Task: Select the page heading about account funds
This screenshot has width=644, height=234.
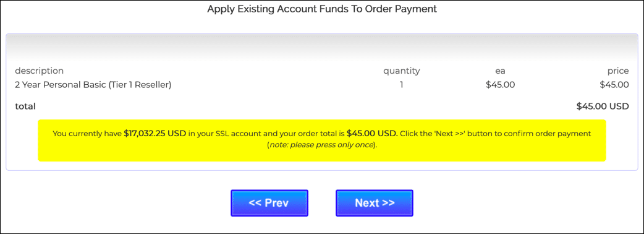Action: point(322,9)
